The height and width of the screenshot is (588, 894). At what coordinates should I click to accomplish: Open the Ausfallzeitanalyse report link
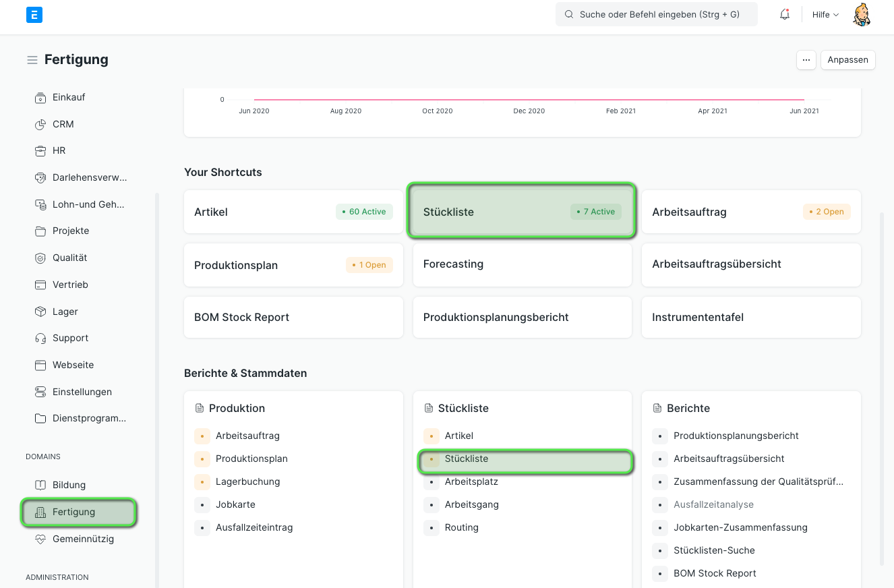coord(713,504)
